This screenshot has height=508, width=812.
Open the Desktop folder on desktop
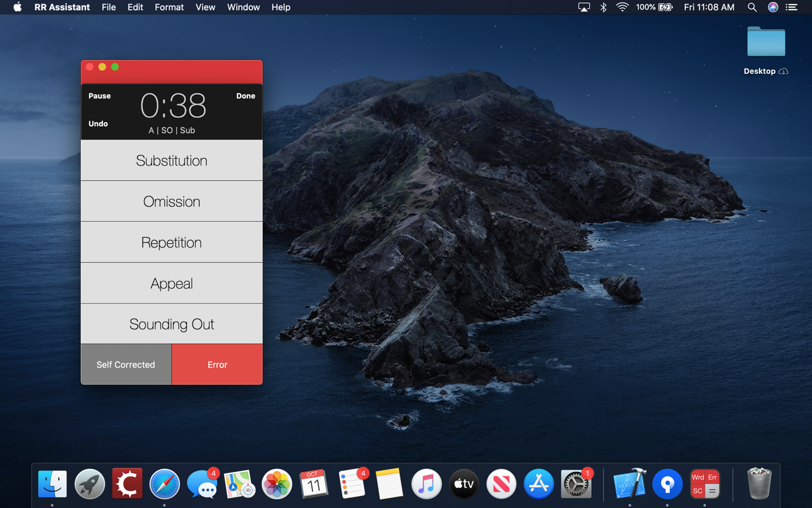point(766,42)
